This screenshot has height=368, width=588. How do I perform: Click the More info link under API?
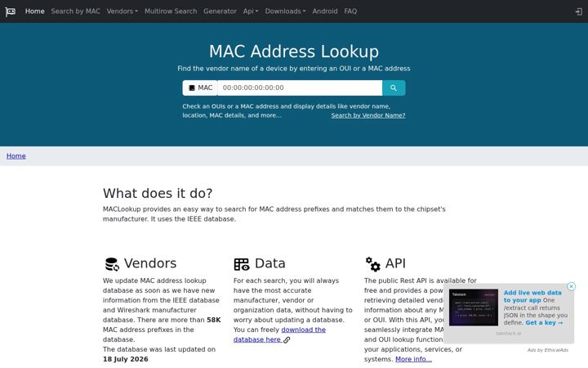point(413,359)
